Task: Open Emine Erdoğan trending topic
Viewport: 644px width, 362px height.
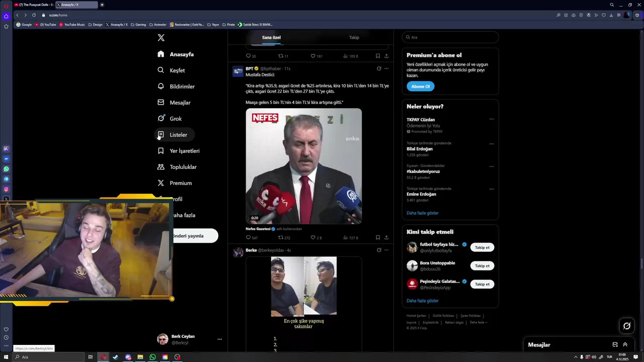Action: [x=421, y=194]
